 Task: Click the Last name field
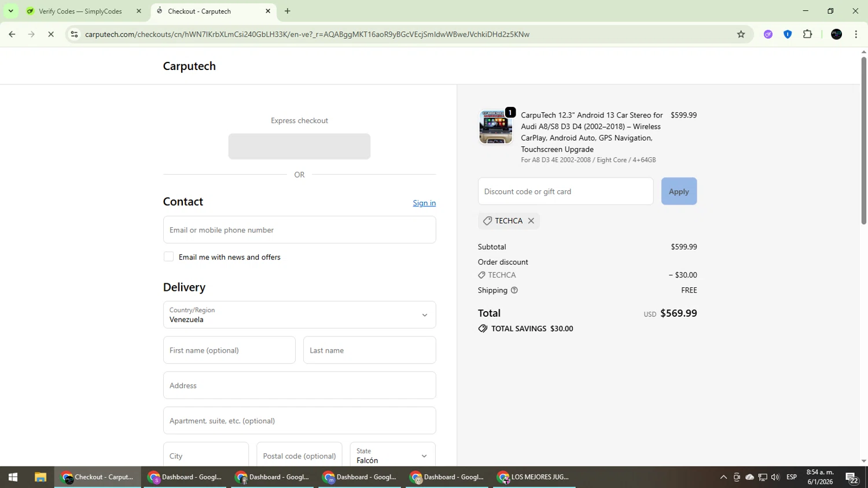coord(369,350)
